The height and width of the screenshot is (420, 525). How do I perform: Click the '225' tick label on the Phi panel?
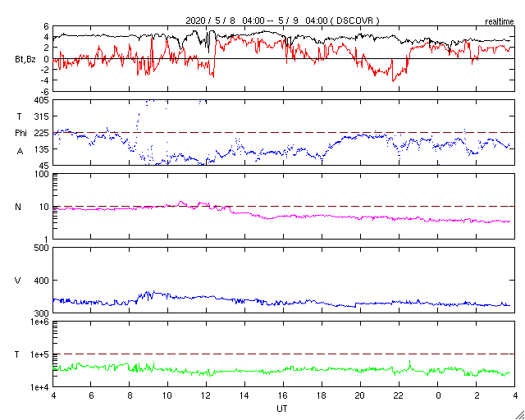click(42, 133)
